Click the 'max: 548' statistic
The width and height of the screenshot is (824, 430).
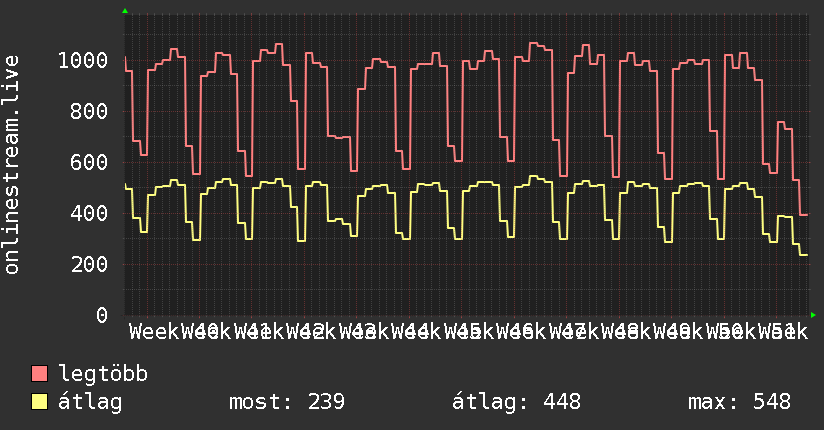[x=739, y=402]
